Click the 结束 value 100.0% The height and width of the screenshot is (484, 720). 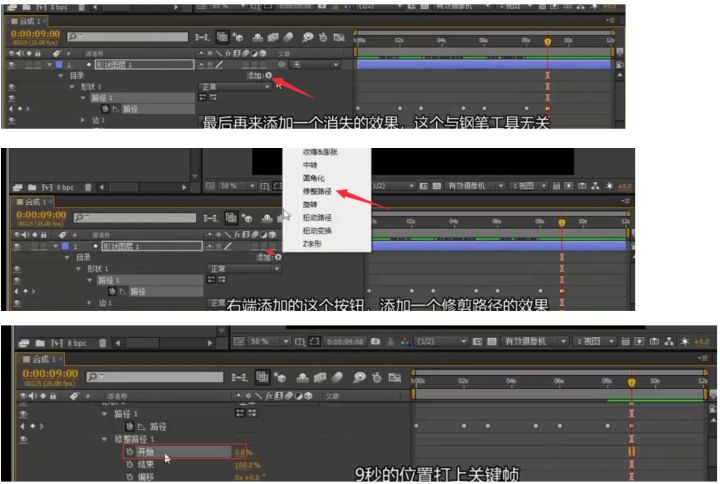[246, 465]
